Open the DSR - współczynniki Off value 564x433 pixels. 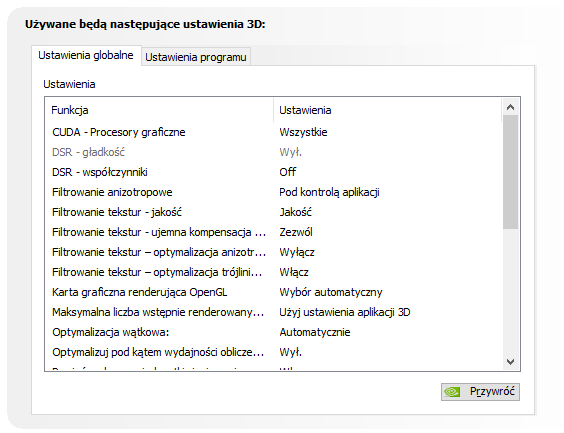pyautogui.click(x=288, y=172)
